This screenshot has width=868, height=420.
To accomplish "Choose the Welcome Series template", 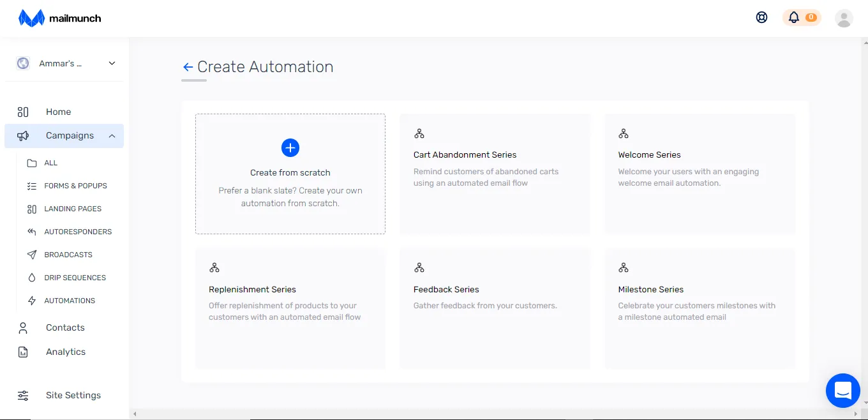I will 700,174.
